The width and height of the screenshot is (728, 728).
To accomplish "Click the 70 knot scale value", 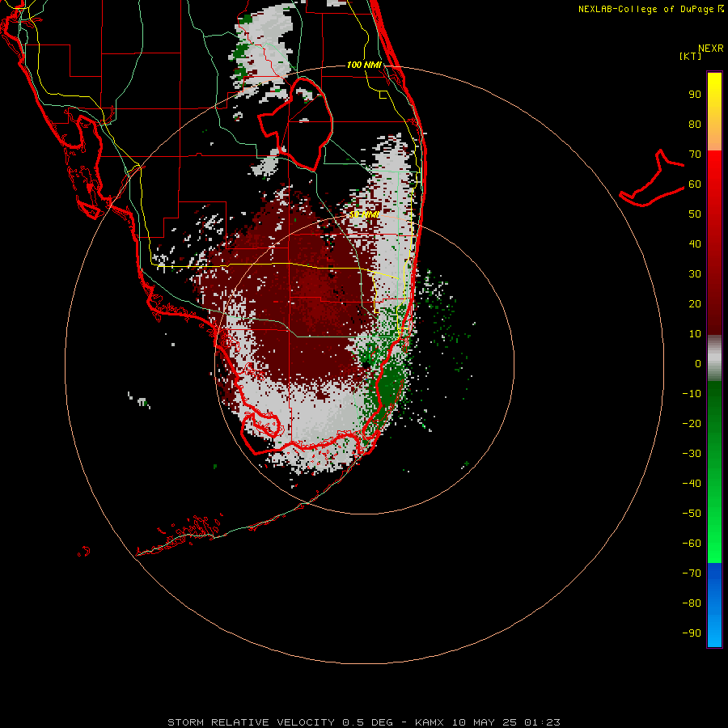I will tap(695, 154).
